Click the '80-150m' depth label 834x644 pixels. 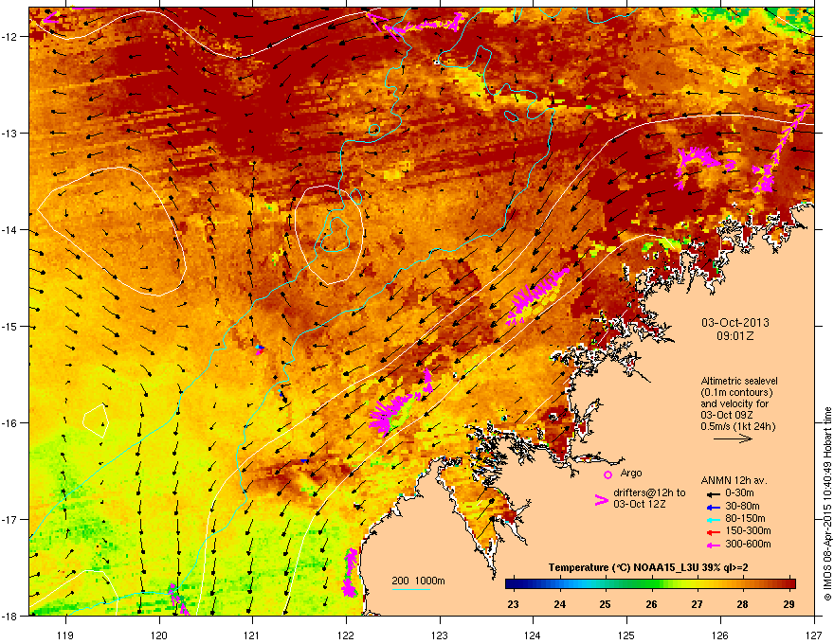745,518
